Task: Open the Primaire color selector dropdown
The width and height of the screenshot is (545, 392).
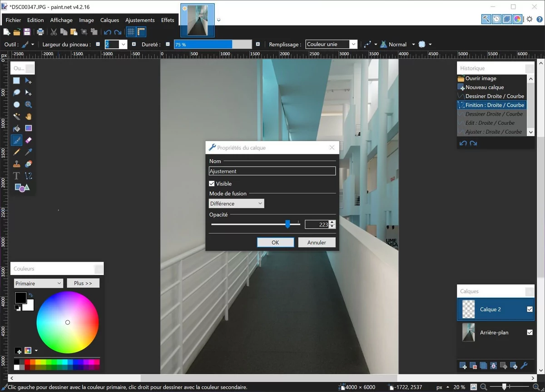Action: click(x=38, y=283)
